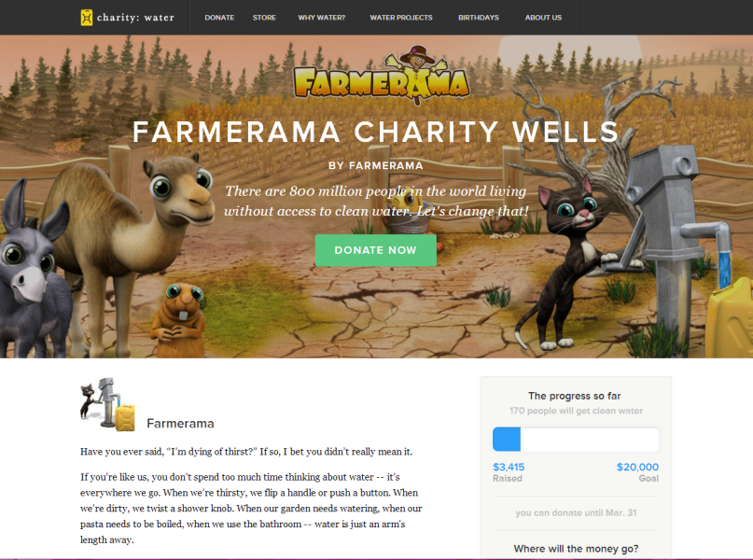Click the Farmerama campaign name heading
The height and width of the screenshot is (560, 753).
pyautogui.click(x=180, y=424)
